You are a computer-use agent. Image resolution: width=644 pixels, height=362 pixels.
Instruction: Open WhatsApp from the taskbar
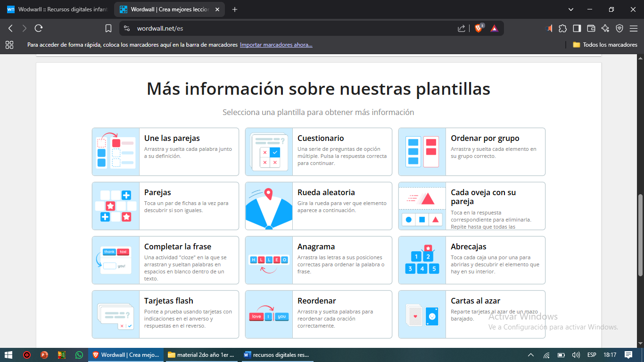pyautogui.click(x=79, y=354)
